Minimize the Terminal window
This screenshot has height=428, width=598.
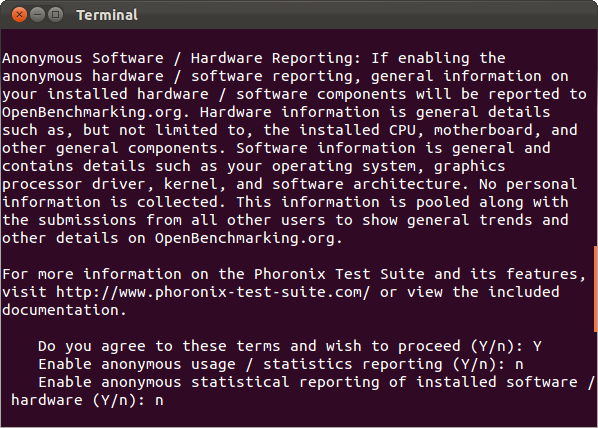(37, 15)
